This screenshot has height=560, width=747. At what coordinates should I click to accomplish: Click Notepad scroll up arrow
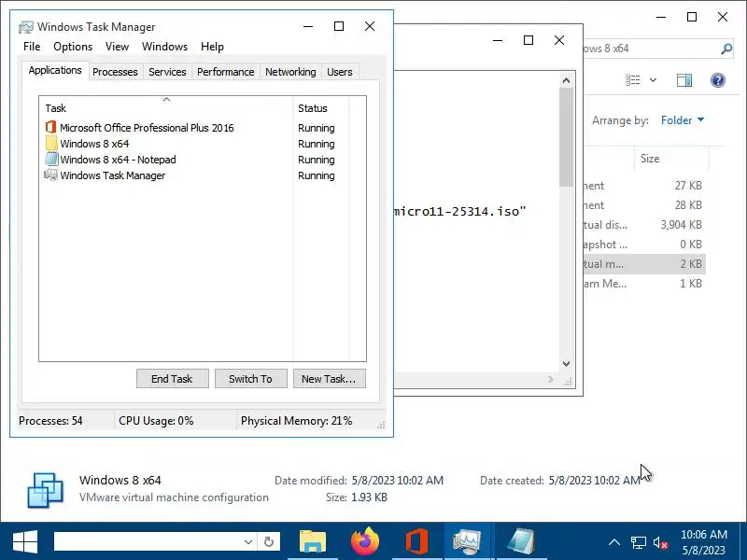click(x=566, y=80)
